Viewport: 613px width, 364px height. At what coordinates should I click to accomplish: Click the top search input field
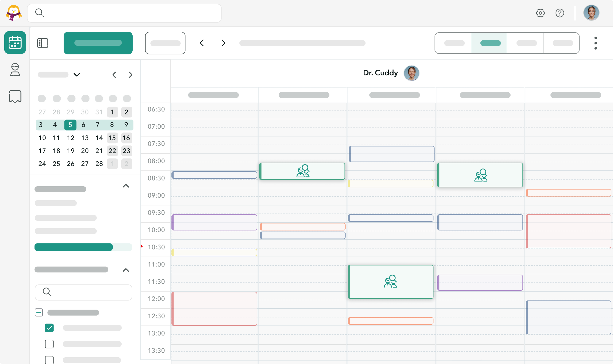click(124, 13)
